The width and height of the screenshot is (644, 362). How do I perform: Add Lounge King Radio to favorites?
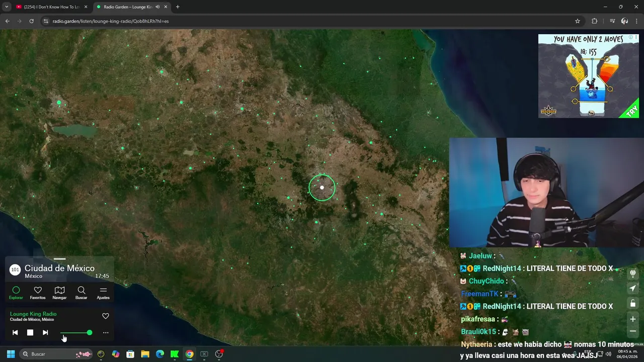pos(106,316)
